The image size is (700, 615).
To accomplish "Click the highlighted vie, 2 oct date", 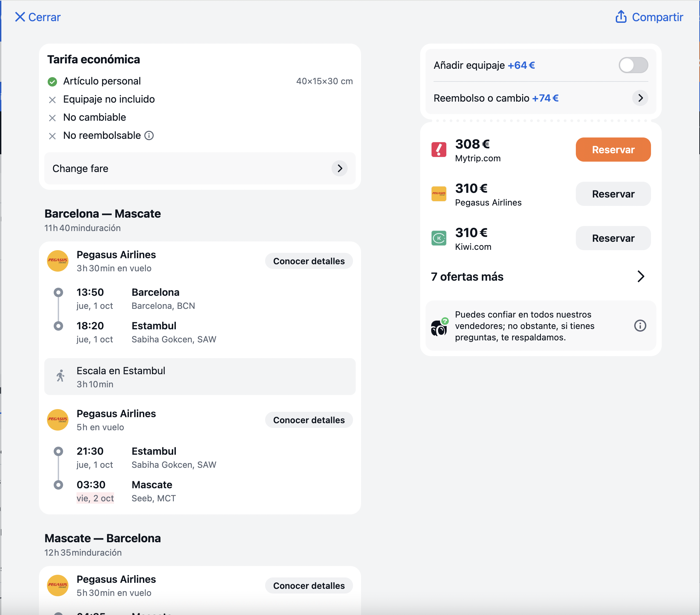I will coord(95,498).
